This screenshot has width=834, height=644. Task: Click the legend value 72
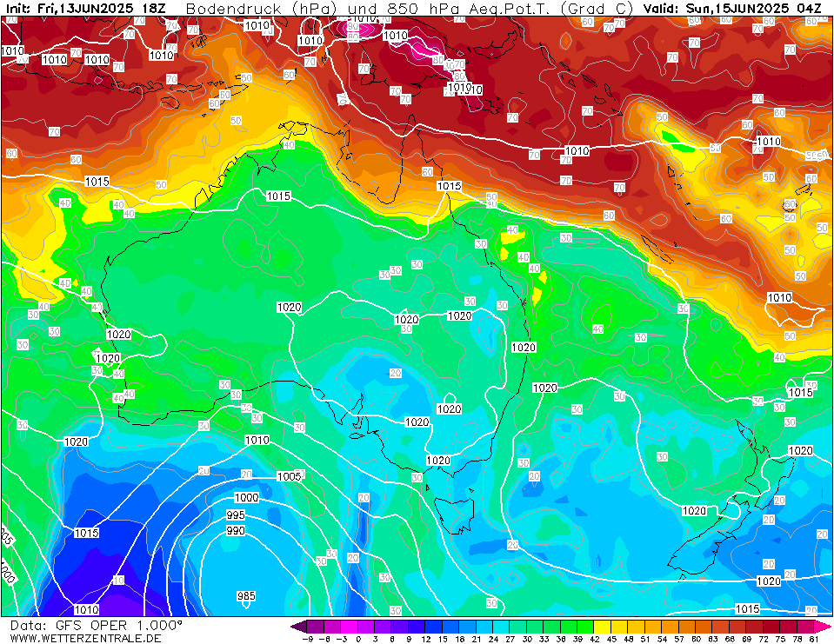763,639
